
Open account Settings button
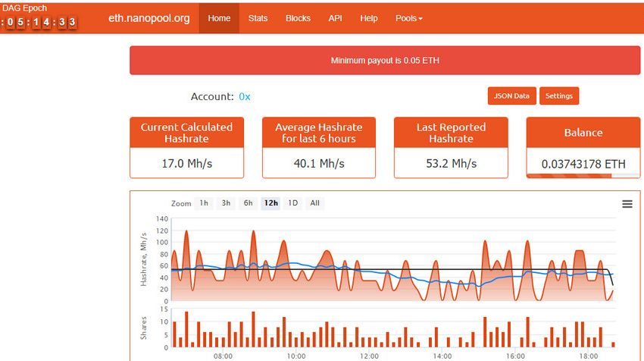(x=559, y=96)
